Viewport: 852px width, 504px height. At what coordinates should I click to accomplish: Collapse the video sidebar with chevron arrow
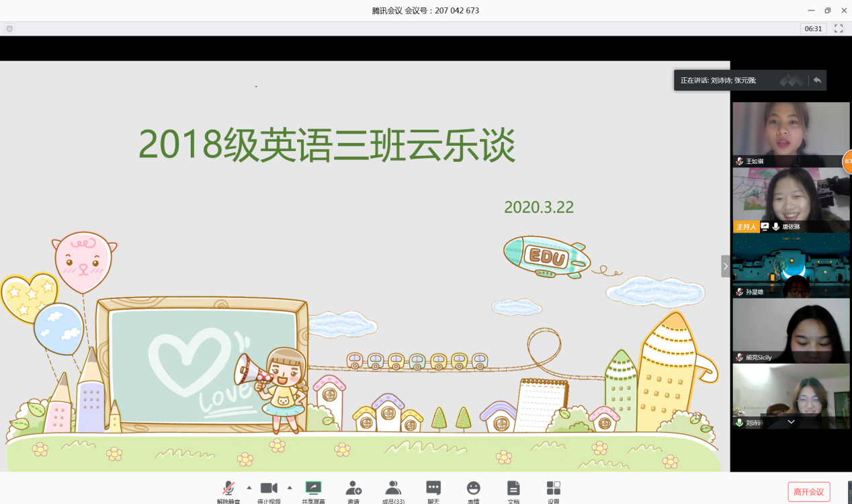click(725, 266)
